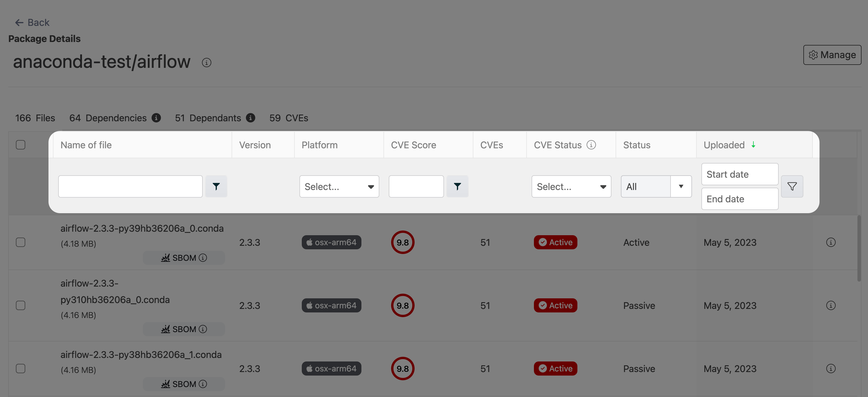
Task: Open details info for airflow-2.3.3-py39hb36206a_0.conda row
Action: pyautogui.click(x=831, y=242)
